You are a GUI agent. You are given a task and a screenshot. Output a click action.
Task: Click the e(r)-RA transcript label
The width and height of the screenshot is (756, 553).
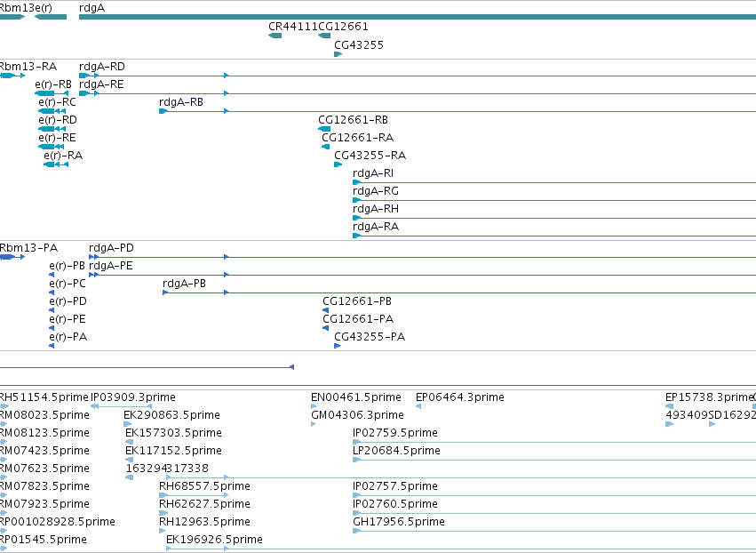pos(63,156)
